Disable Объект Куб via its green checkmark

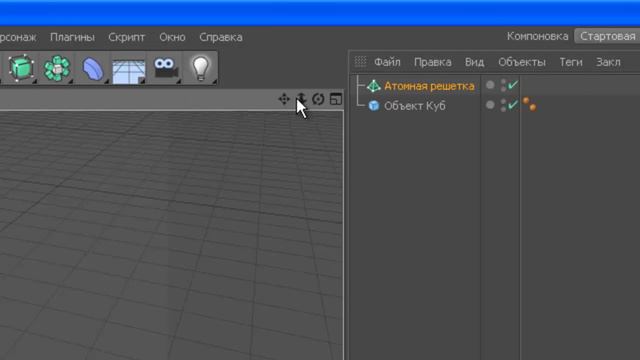pyautogui.click(x=513, y=104)
